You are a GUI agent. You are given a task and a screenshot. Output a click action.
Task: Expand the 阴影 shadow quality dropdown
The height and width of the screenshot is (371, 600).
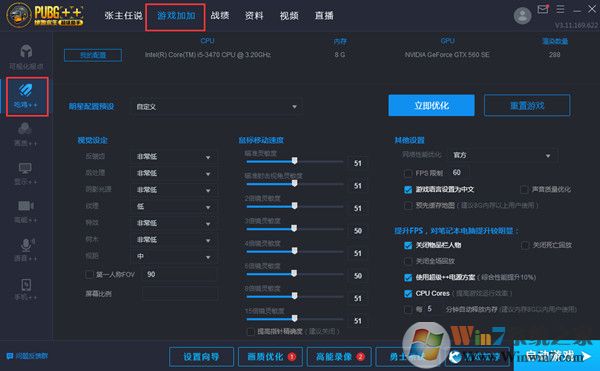pyautogui.click(x=174, y=190)
